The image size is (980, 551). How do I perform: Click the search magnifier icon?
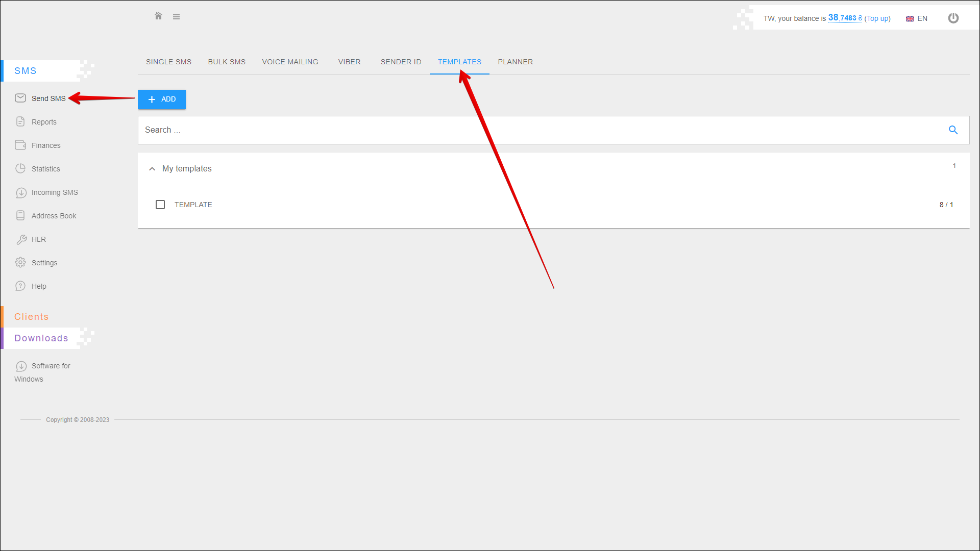(x=953, y=130)
